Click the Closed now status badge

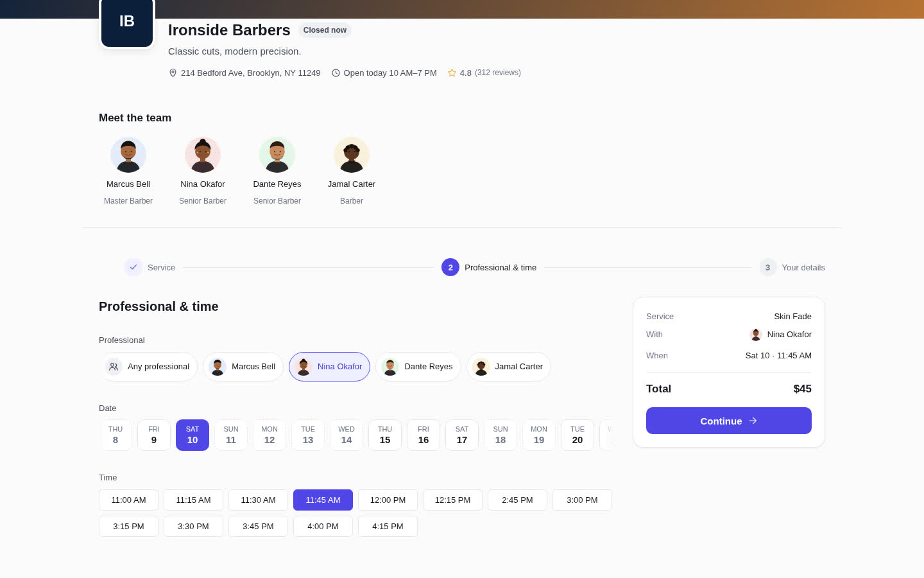point(325,30)
